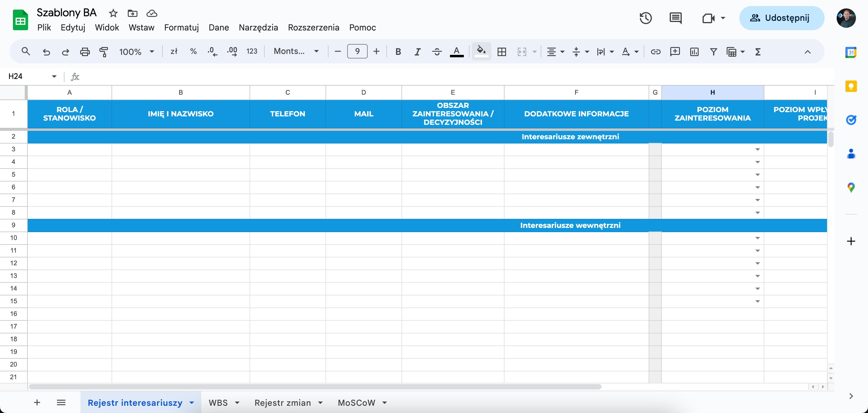Toggle bold formatting
The width and height of the screenshot is (868, 413).
(398, 52)
